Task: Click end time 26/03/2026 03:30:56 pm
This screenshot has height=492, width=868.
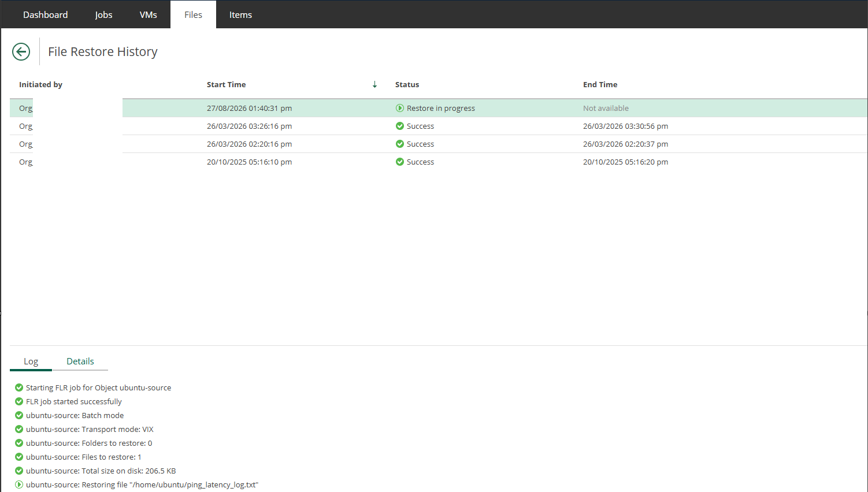Action: click(626, 126)
